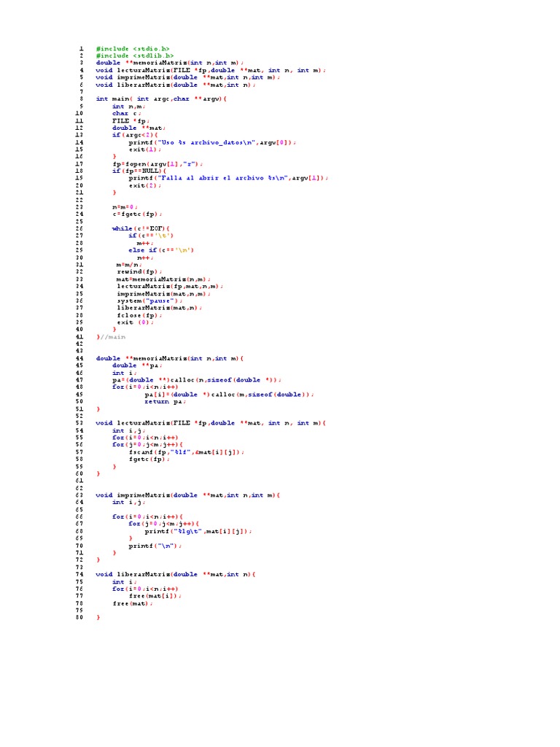Viewport: 560px width, 747px height.
Task: Click closing brace on line 80
Action: pyautogui.click(x=98, y=617)
